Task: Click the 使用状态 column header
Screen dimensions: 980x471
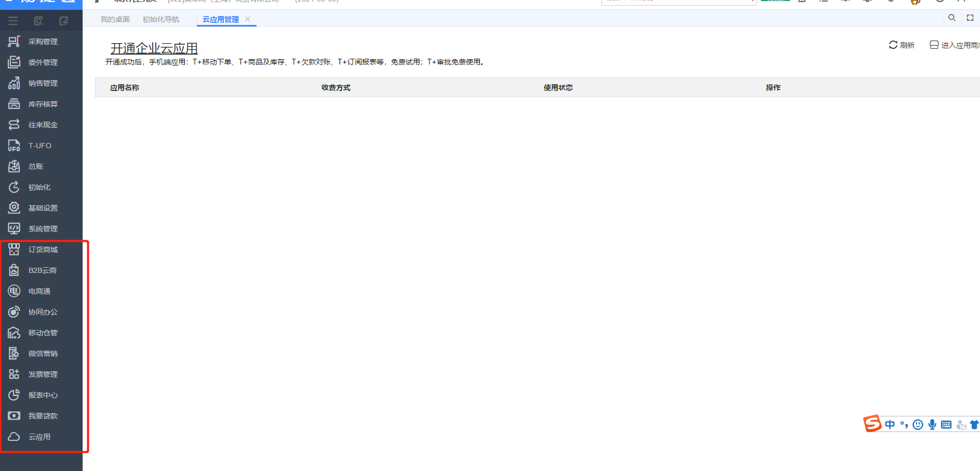Action: click(558, 88)
